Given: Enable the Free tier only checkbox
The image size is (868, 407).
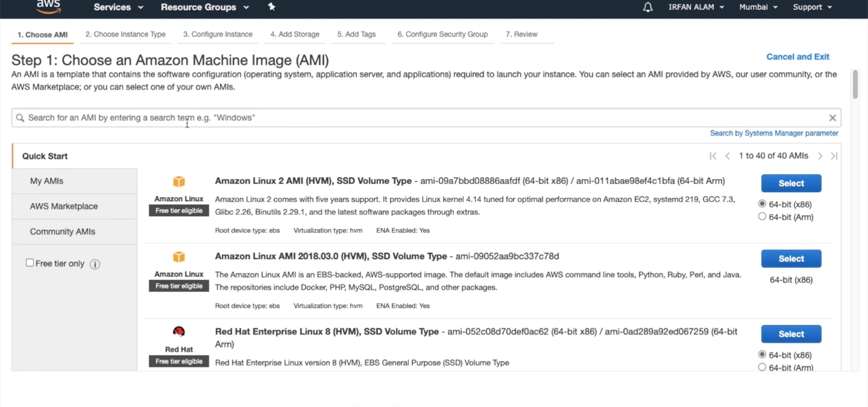Looking at the screenshot, I should (30, 263).
